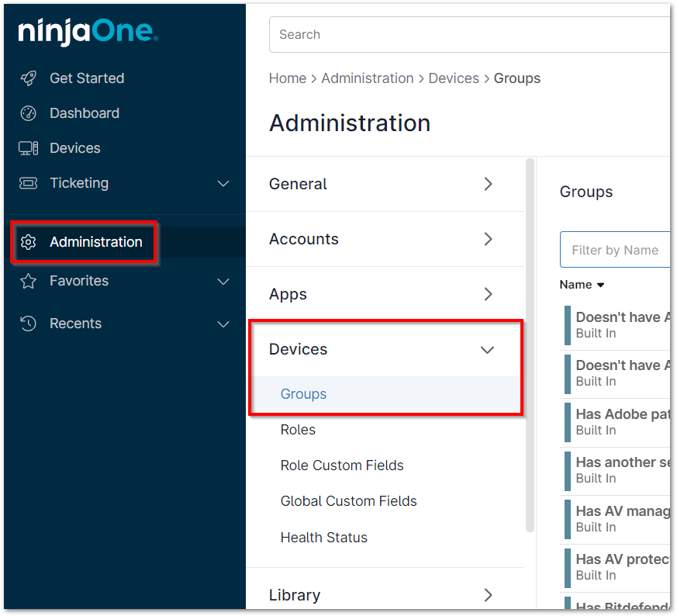Select the Dashboard gauge icon
This screenshot has height=616, width=677.
click(x=29, y=113)
